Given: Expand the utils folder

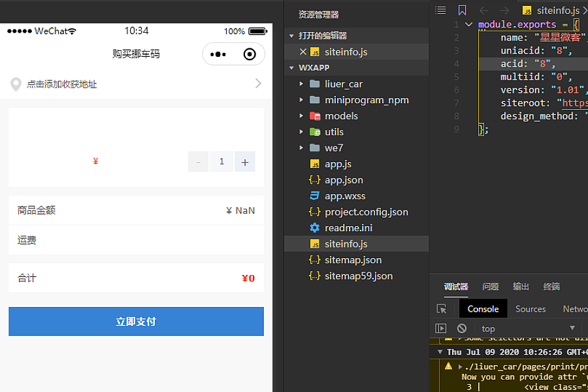Looking at the screenshot, I should pyautogui.click(x=301, y=132).
